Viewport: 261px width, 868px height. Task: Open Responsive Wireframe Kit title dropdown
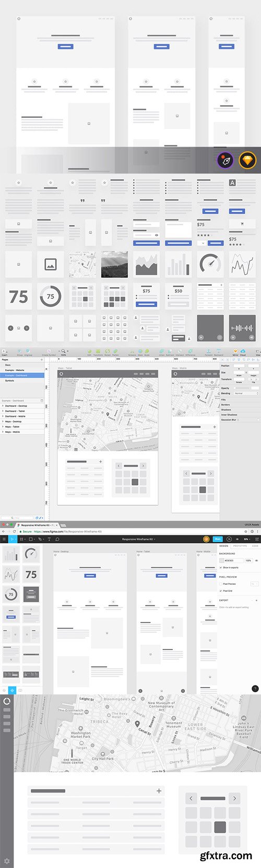(138, 539)
